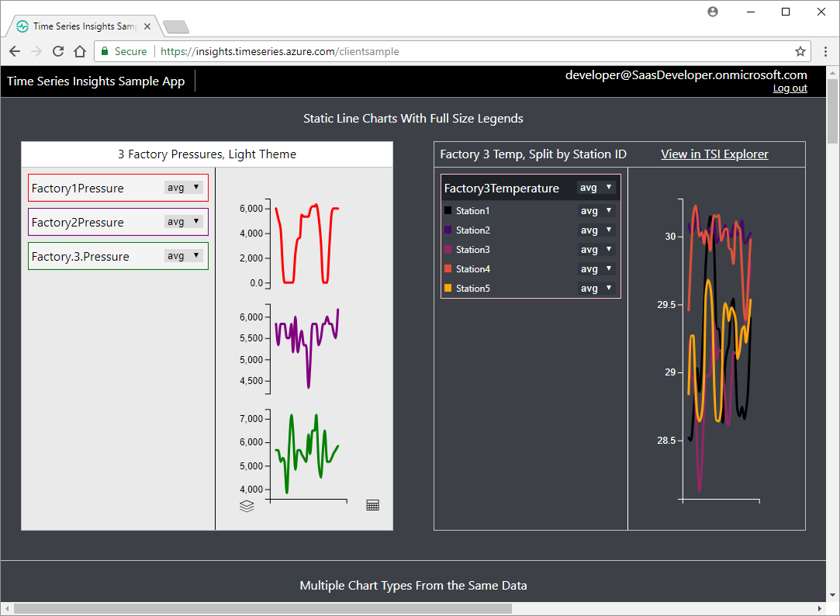Expand avg dropdown for Factory2Pressure

click(183, 222)
